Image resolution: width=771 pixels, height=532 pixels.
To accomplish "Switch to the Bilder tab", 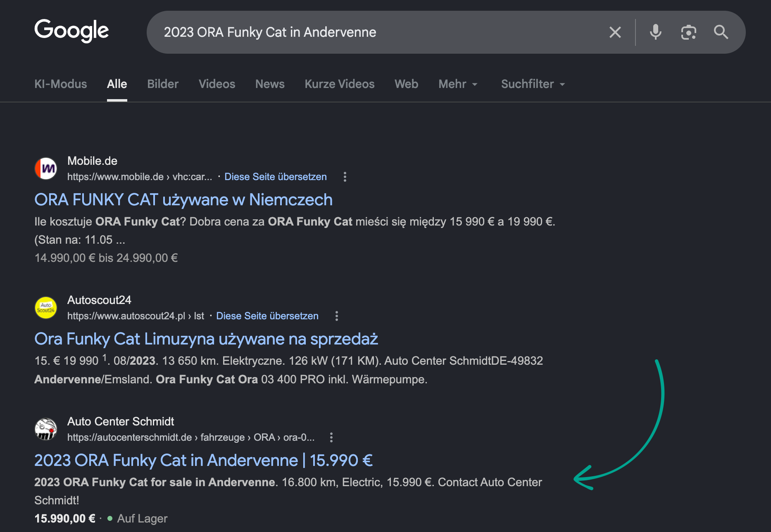I will [163, 84].
